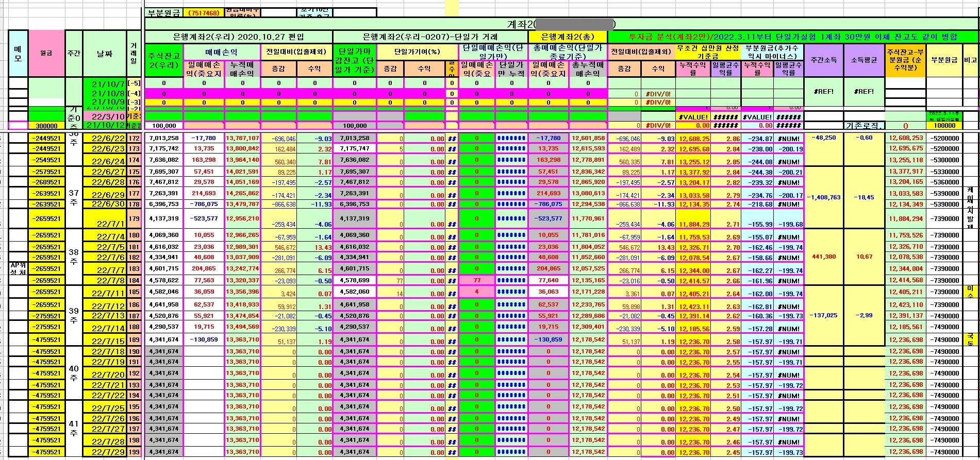Click the '날짜' column header
This screenshot has width=980, height=460.
105,53
